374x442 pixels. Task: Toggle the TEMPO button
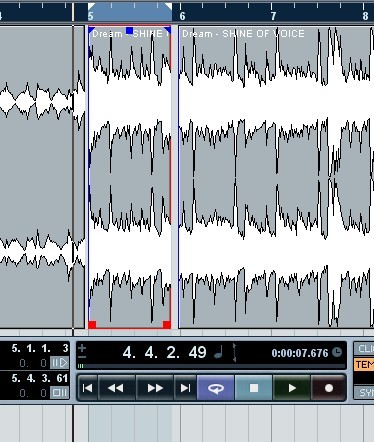pyautogui.click(x=364, y=364)
